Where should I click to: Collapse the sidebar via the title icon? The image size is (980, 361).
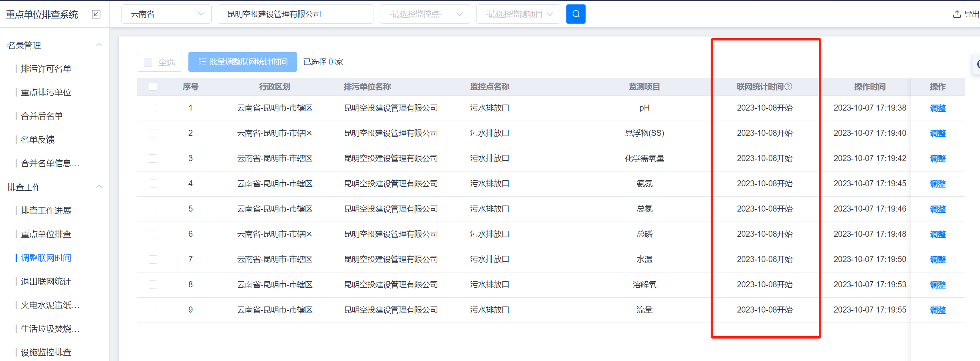(96, 14)
